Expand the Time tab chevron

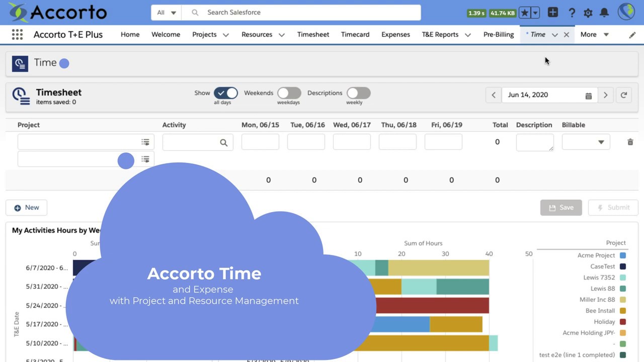tap(554, 35)
